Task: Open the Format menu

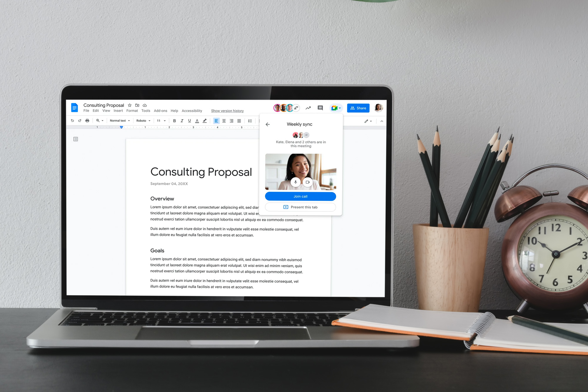Action: 132,111
